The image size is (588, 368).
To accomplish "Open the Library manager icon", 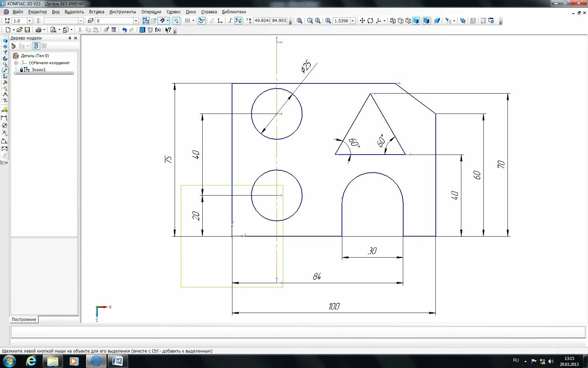I will click(x=142, y=30).
